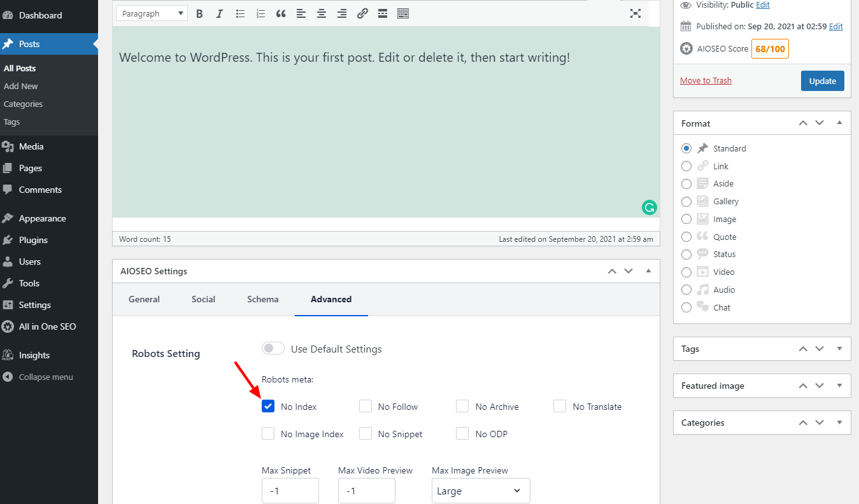Uncheck the No Index checkbox
The image size is (859, 504).
268,406
